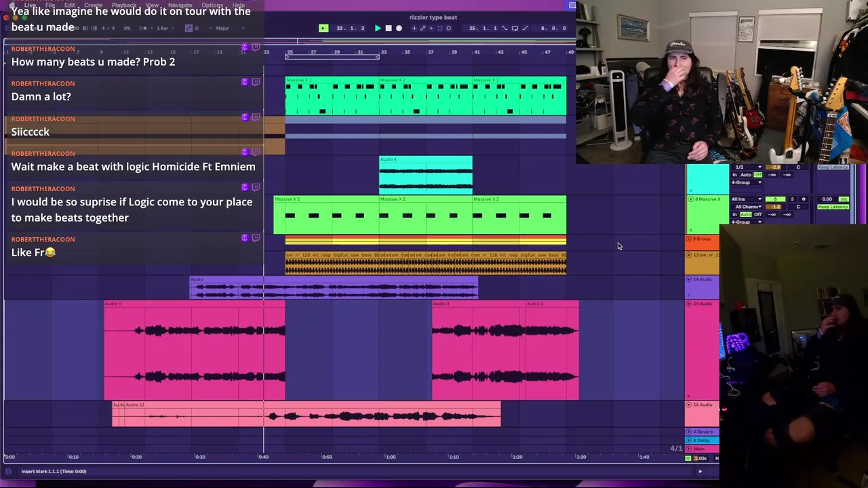Click the B Delay return track play icon

tap(689, 441)
